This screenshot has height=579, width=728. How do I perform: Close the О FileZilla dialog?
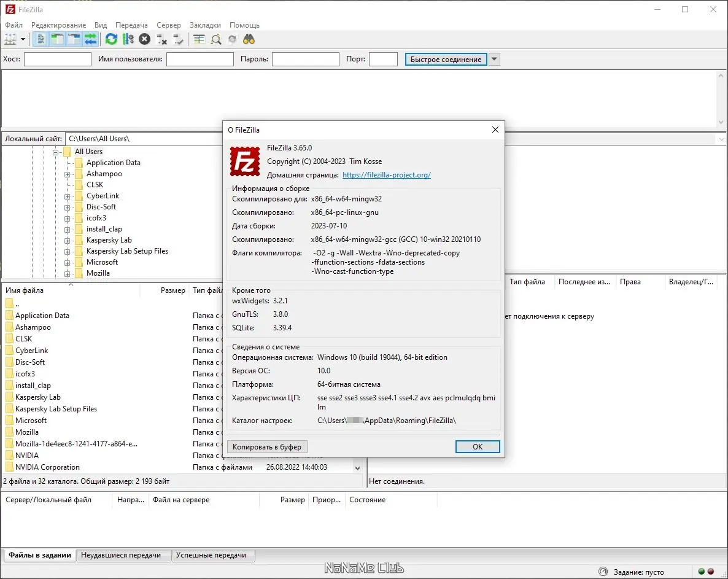pos(495,130)
